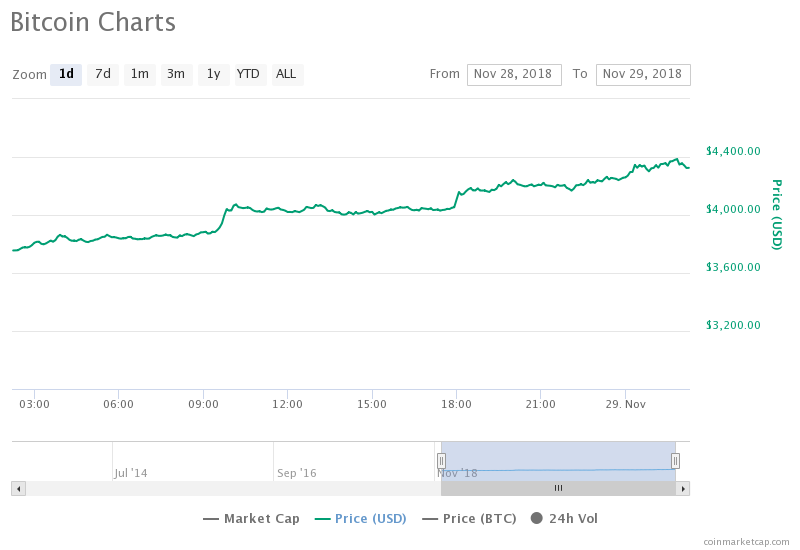
Task: Click the $4,400.00 axis label
Action: [733, 151]
